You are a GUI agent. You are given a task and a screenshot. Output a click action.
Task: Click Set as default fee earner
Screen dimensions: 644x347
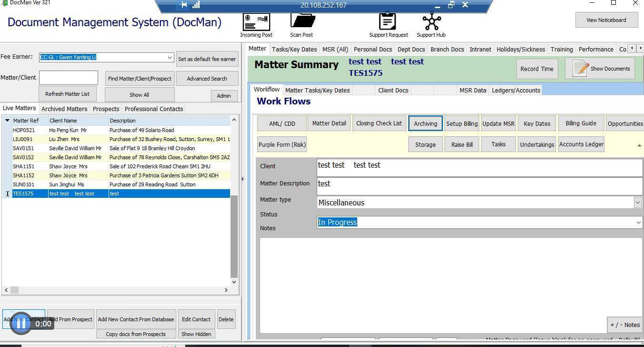click(207, 59)
